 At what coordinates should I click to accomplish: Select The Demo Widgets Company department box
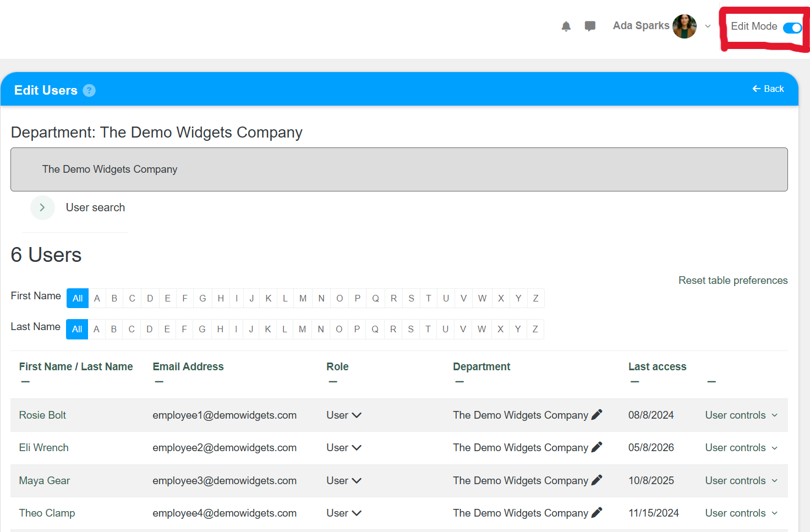pyautogui.click(x=399, y=169)
